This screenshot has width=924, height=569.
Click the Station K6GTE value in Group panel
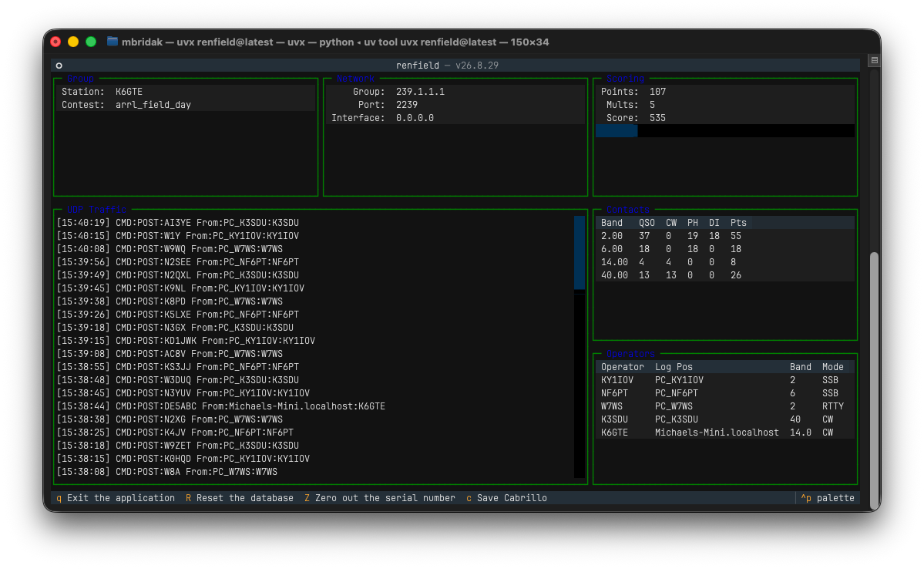coord(129,92)
